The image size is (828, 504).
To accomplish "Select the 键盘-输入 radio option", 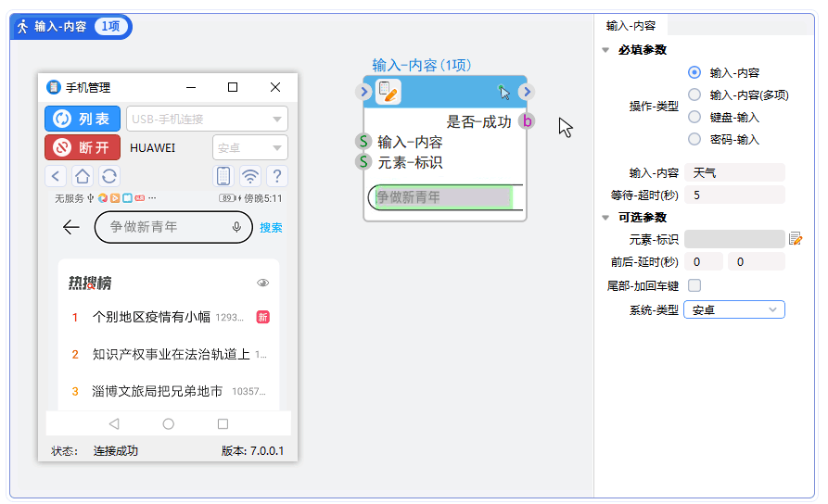I will tap(694, 117).
